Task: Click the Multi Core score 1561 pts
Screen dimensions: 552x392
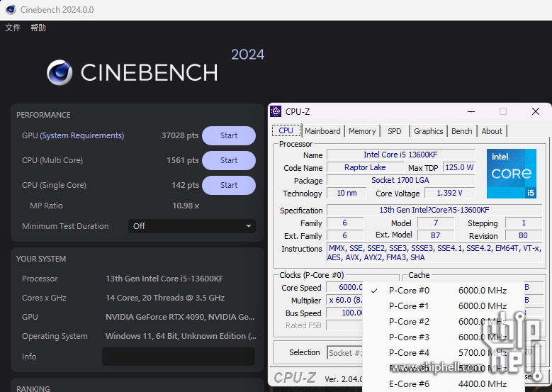Action: (183, 160)
